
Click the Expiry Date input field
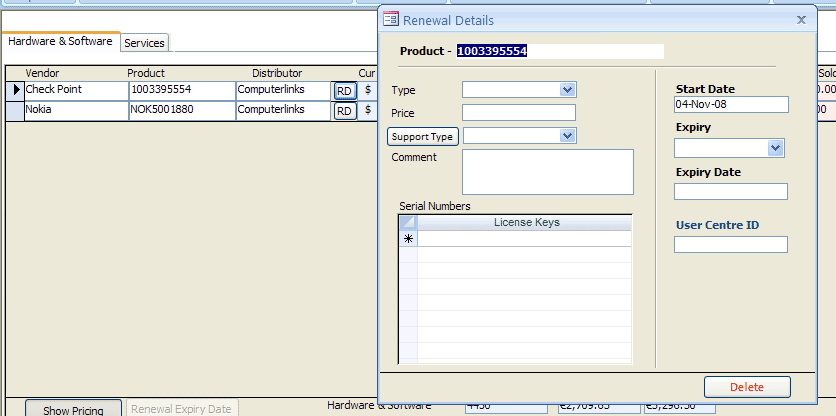tap(730, 191)
